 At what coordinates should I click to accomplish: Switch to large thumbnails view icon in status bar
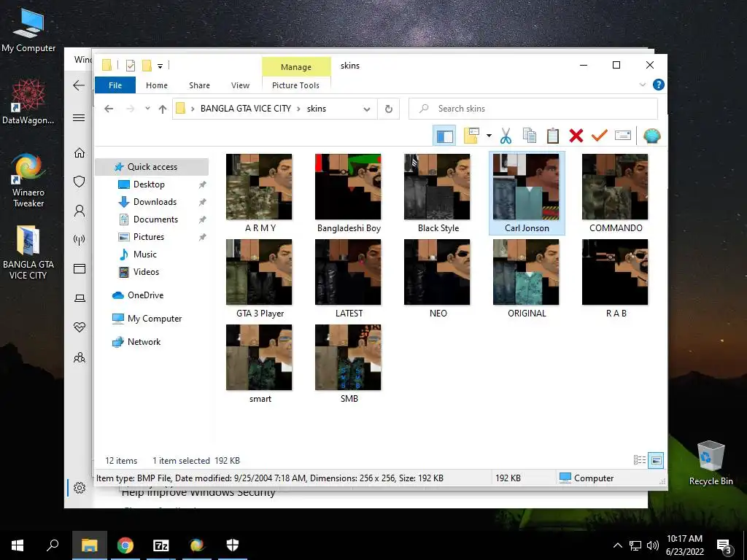[656, 460]
